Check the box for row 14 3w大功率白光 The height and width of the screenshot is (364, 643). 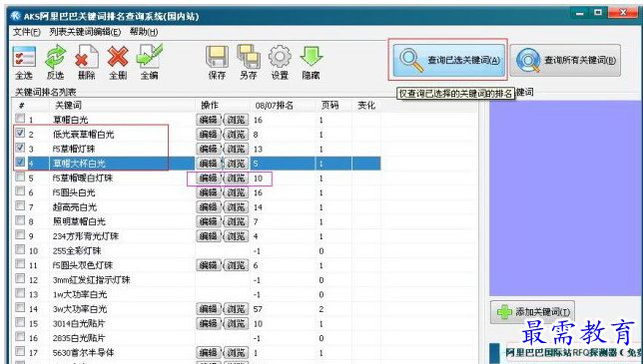[x=20, y=307]
